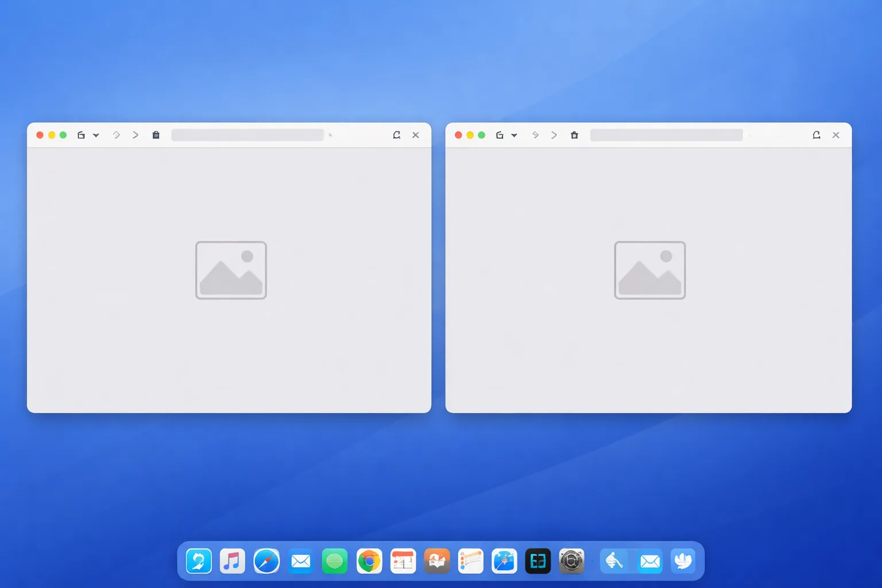This screenshot has width=882, height=588.
Task: Open the Calendar app in the dock
Action: pyautogui.click(x=403, y=561)
